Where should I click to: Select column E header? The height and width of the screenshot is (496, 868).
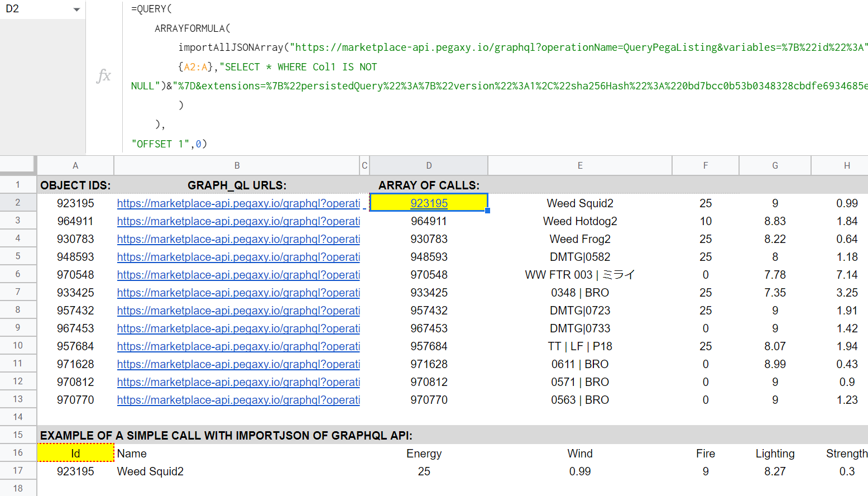[x=580, y=166]
